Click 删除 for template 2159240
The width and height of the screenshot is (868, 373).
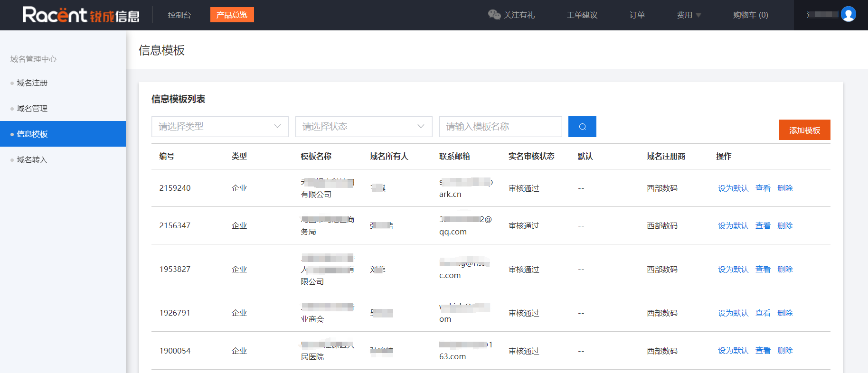(x=785, y=188)
